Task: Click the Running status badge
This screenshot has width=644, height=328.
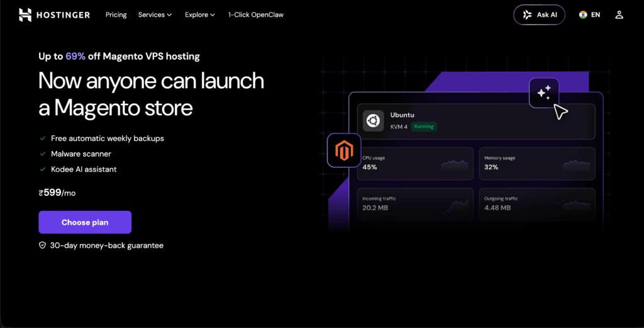Action: pos(424,127)
